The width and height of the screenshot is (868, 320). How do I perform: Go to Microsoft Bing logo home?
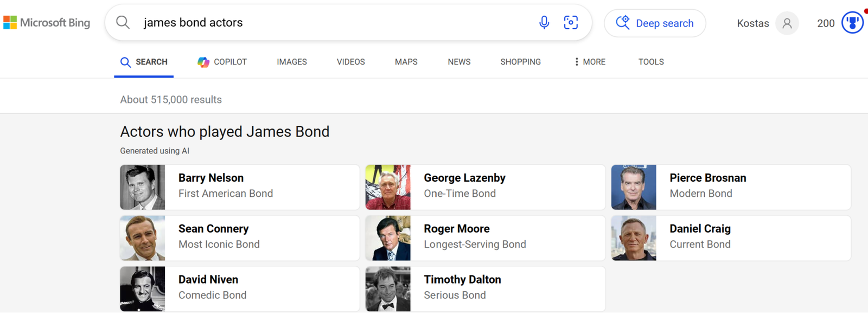pyautogui.click(x=47, y=23)
